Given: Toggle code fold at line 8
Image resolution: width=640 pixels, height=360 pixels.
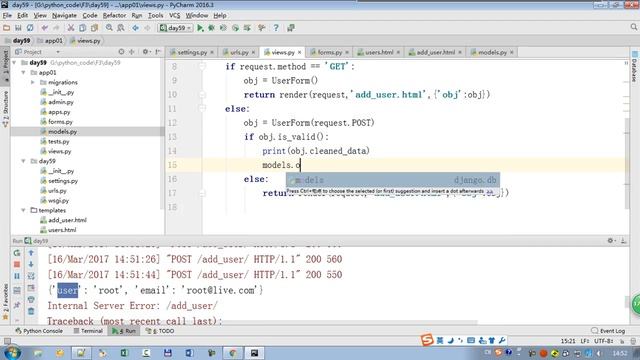Looking at the screenshot, I should pos(202,67).
